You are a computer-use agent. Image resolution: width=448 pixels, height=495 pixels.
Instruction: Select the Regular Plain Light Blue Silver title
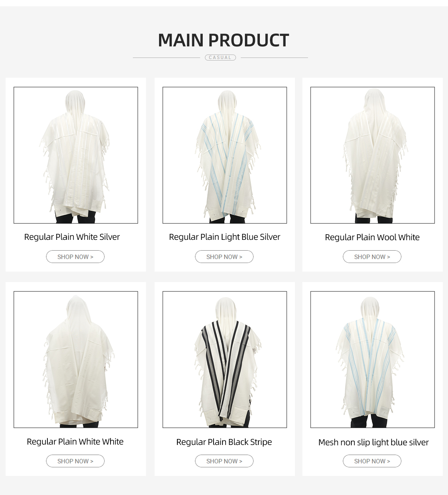point(225,237)
